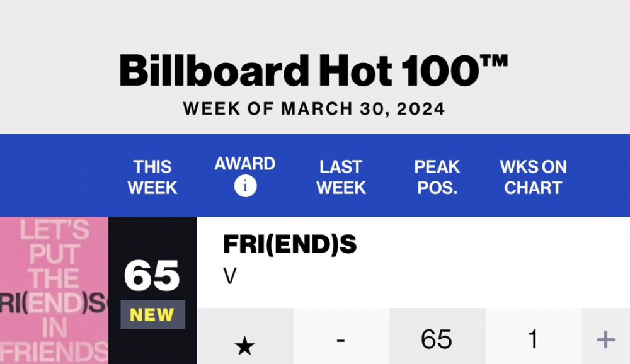Click the star award icon

point(244,346)
